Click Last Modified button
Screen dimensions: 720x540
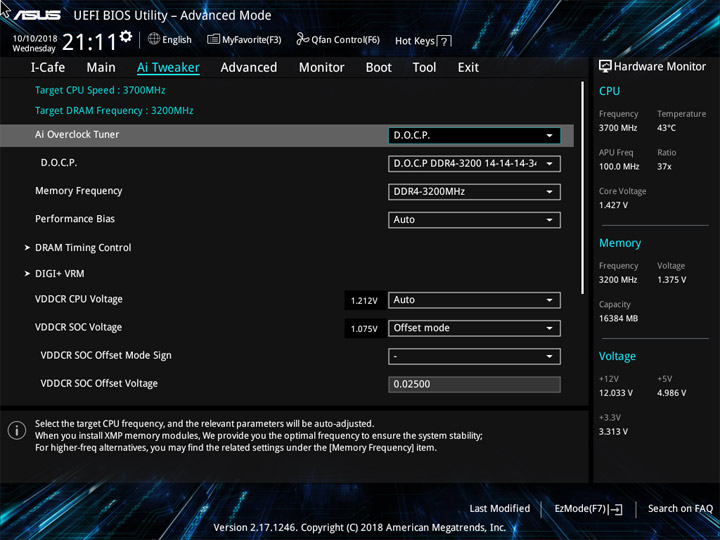(x=500, y=508)
